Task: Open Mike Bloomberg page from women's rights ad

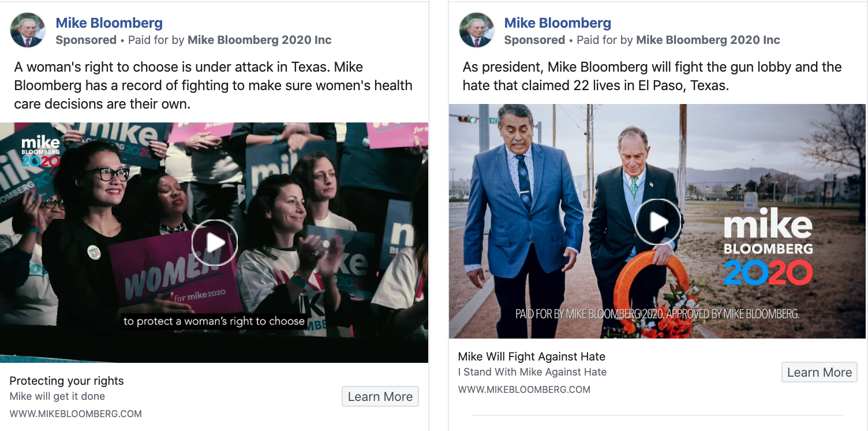Action: tap(109, 23)
